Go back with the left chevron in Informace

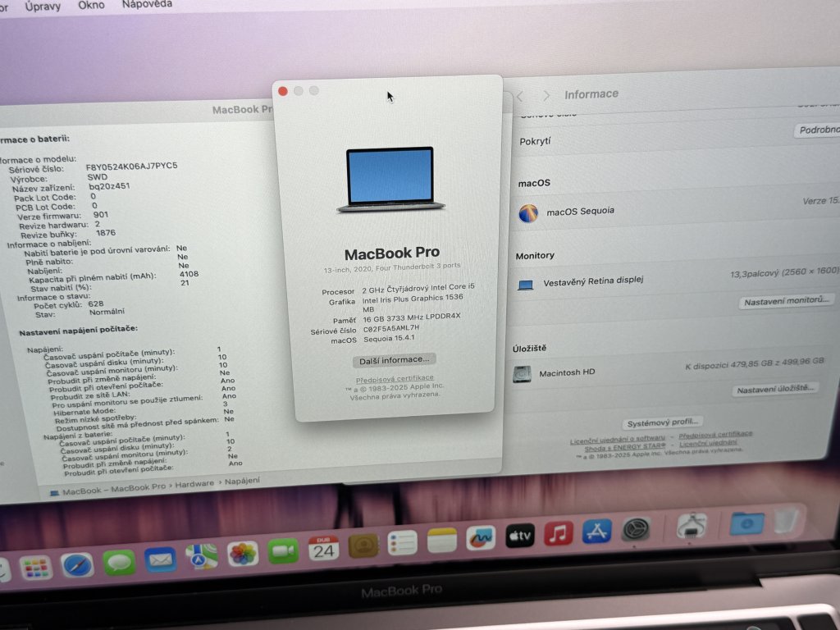519,97
